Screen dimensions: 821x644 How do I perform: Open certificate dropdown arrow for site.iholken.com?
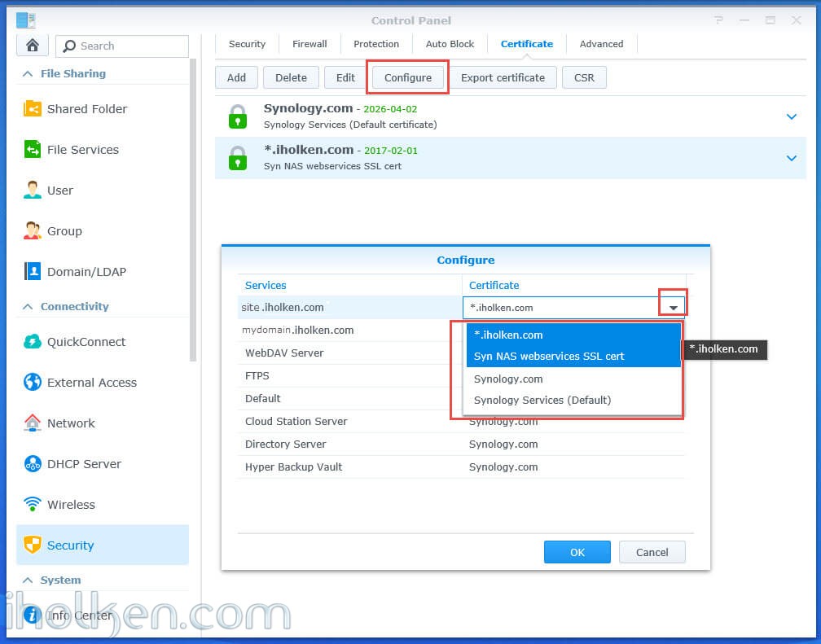(673, 308)
